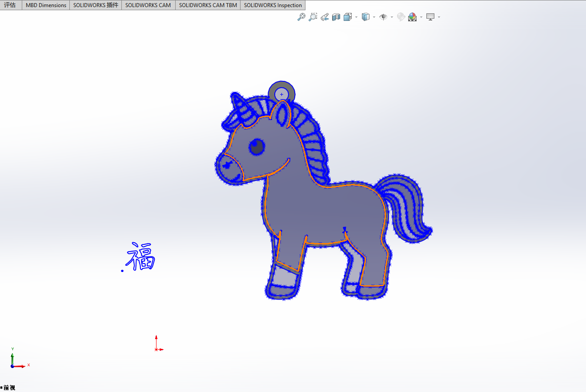Click the Edit Appearance sphere icon

(401, 17)
